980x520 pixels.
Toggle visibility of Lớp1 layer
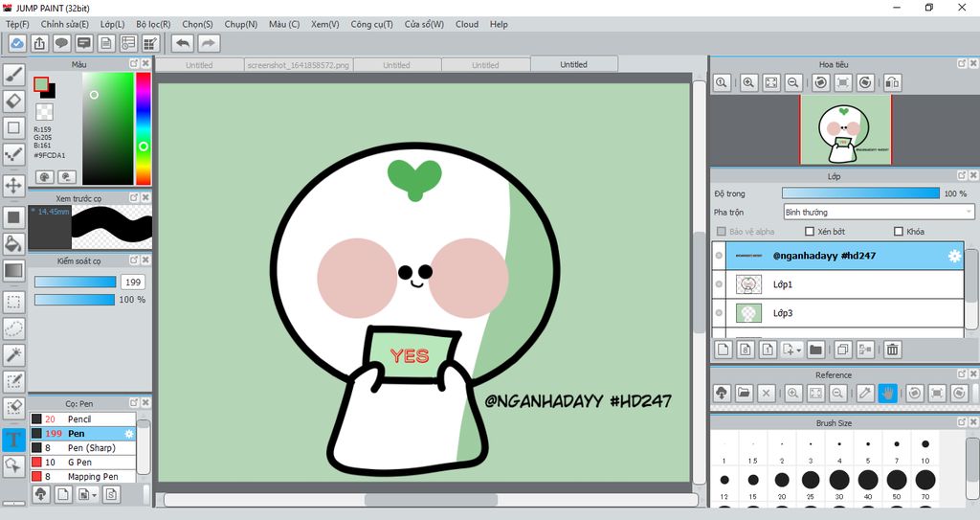[719, 284]
